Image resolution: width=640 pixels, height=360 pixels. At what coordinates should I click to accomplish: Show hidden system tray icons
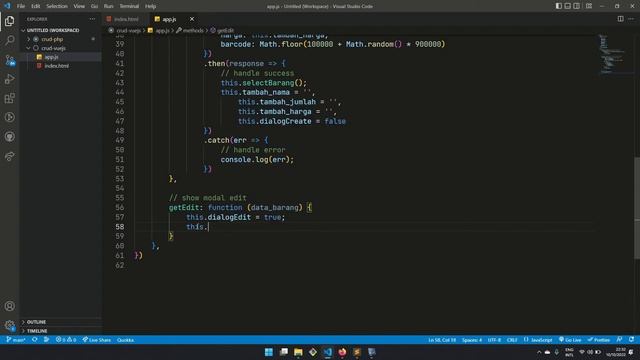pos(539,352)
